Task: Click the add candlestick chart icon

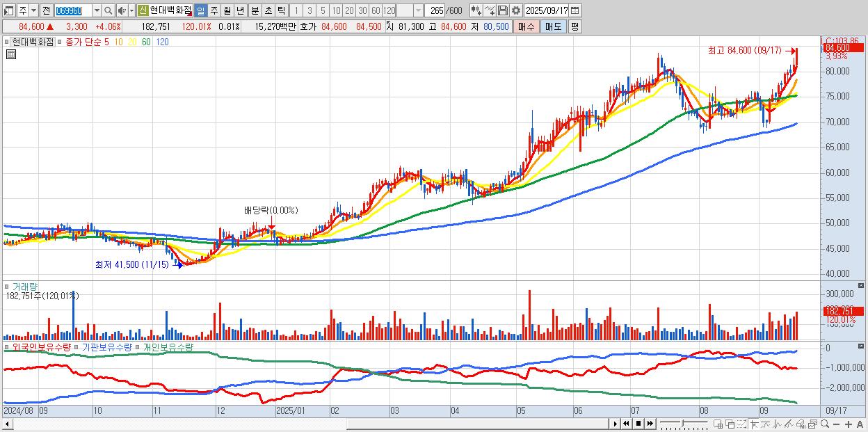Action: [476, 10]
